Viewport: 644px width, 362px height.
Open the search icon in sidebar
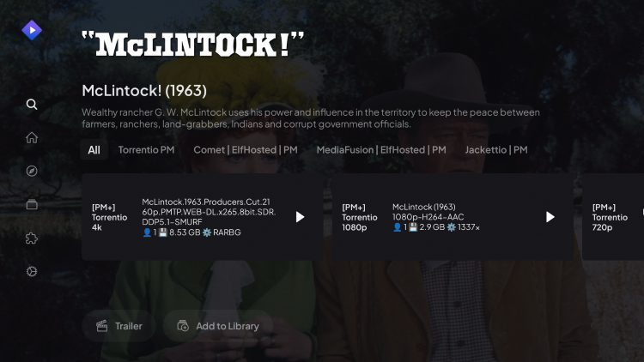click(x=32, y=105)
